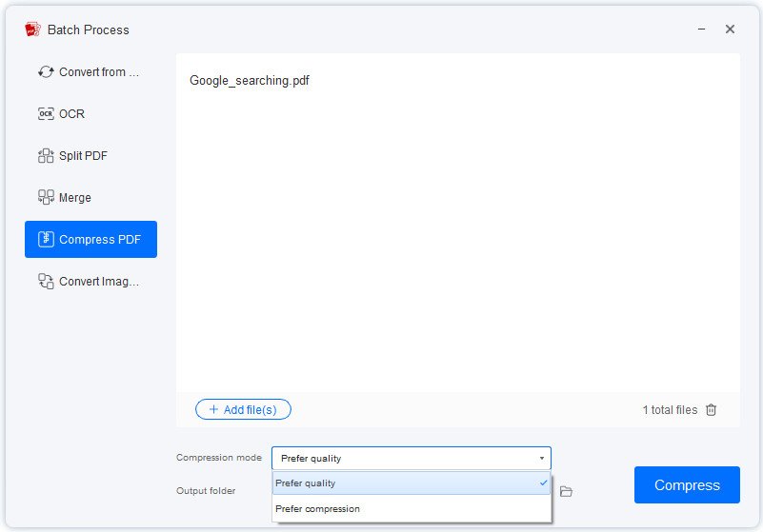
Task: Select the Compress PDF section
Action: (x=90, y=239)
